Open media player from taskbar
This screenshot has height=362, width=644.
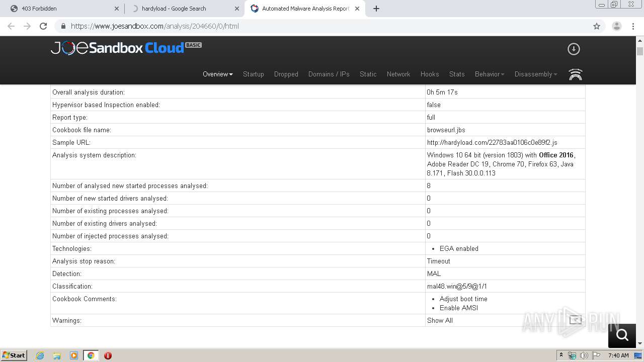pos(74,355)
